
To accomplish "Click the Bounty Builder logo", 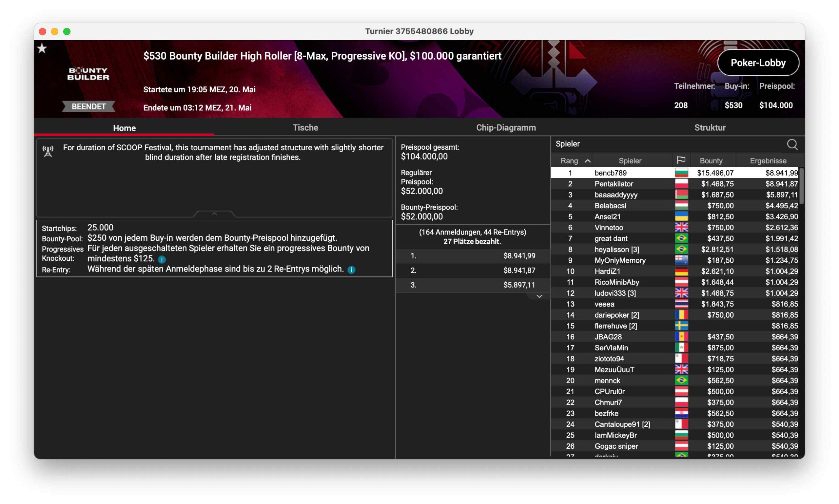I will point(88,74).
